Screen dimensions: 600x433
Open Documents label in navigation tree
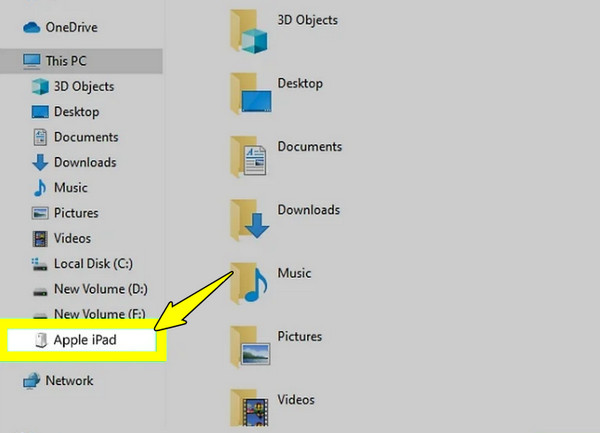click(86, 137)
